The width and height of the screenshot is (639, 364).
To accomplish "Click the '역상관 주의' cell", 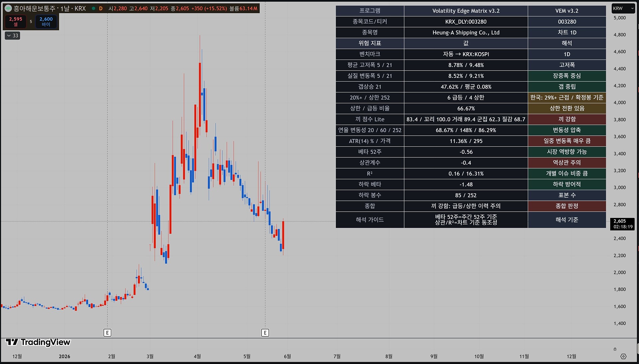I will [x=567, y=163].
